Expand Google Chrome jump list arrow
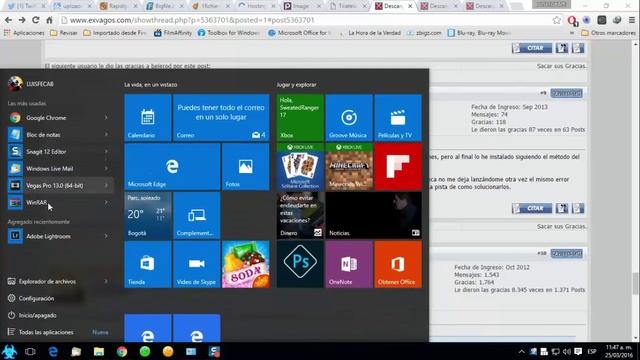This screenshot has width=640, height=360. tap(106, 118)
